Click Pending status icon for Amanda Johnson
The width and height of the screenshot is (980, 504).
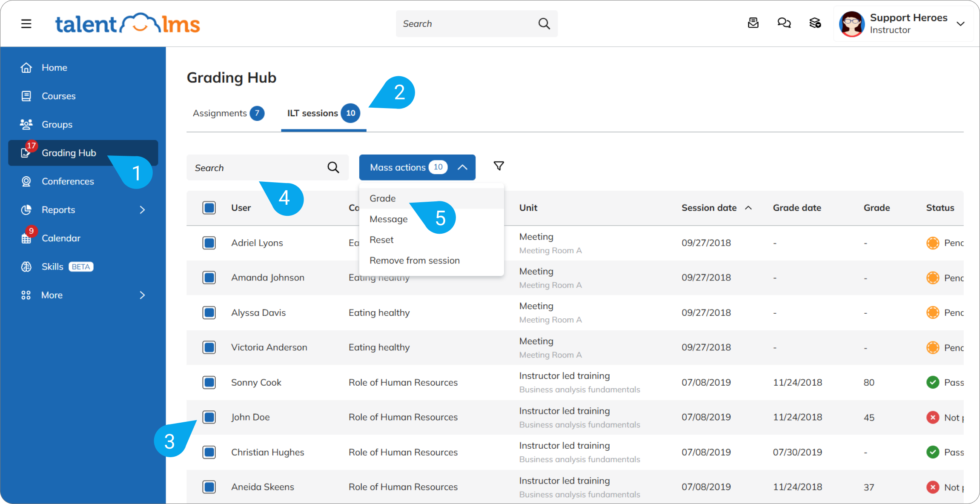pos(933,278)
